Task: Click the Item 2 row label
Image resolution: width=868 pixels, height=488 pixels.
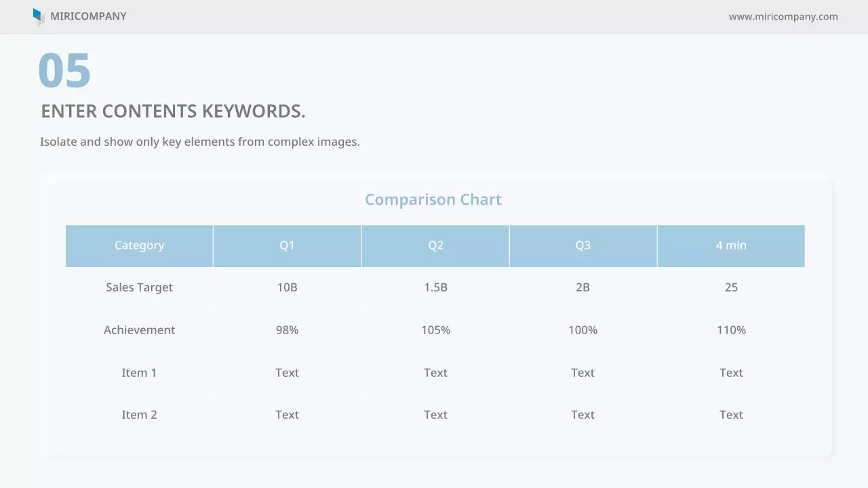Action: point(139,415)
